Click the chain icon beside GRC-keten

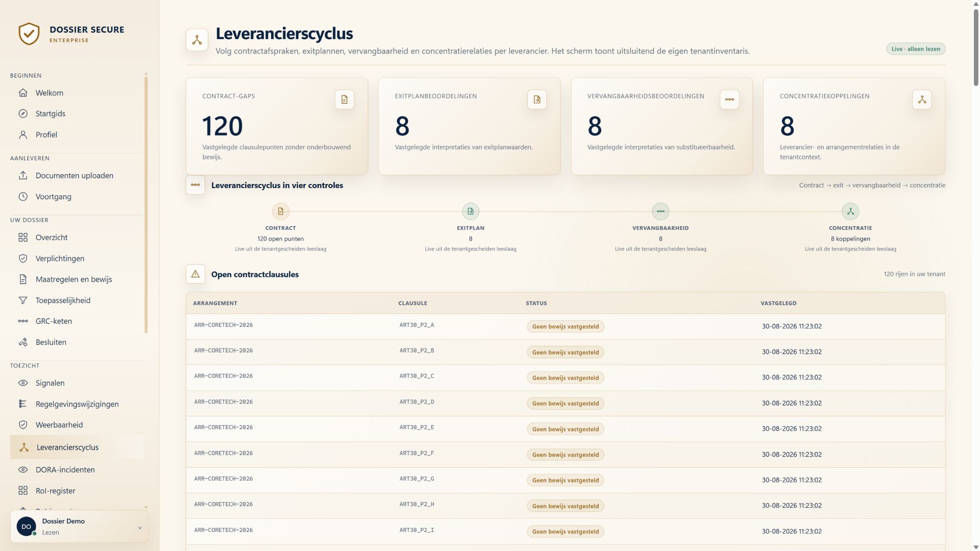point(23,321)
